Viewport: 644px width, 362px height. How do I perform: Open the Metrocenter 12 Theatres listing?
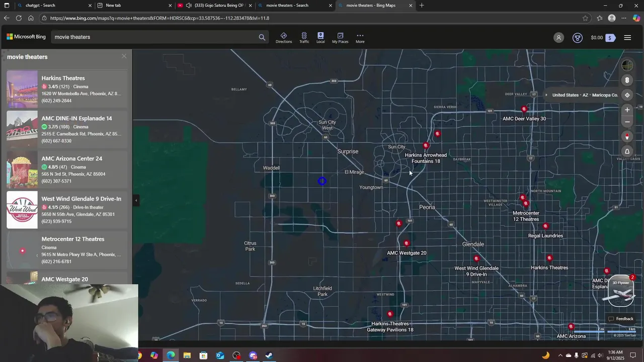(67, 250)
